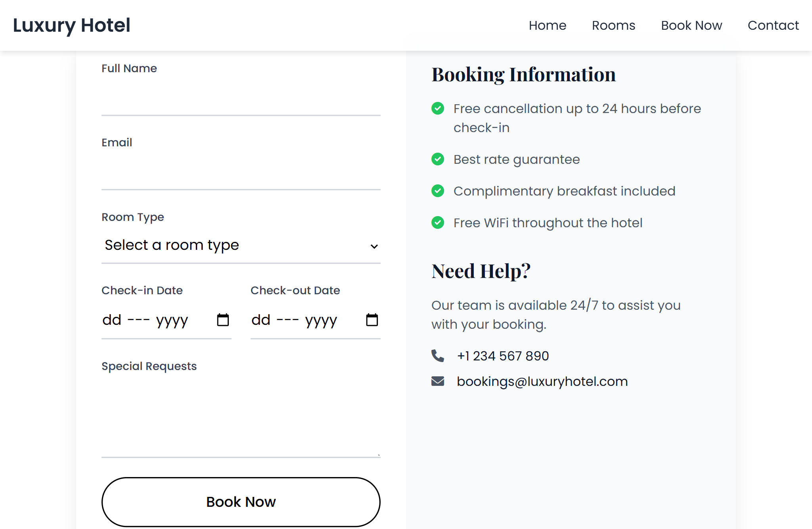Open the bookings@luxuryhotel.com email link
Image resolution: width=812 pixels, height=529 pixels.
click(x=542, y=381)
